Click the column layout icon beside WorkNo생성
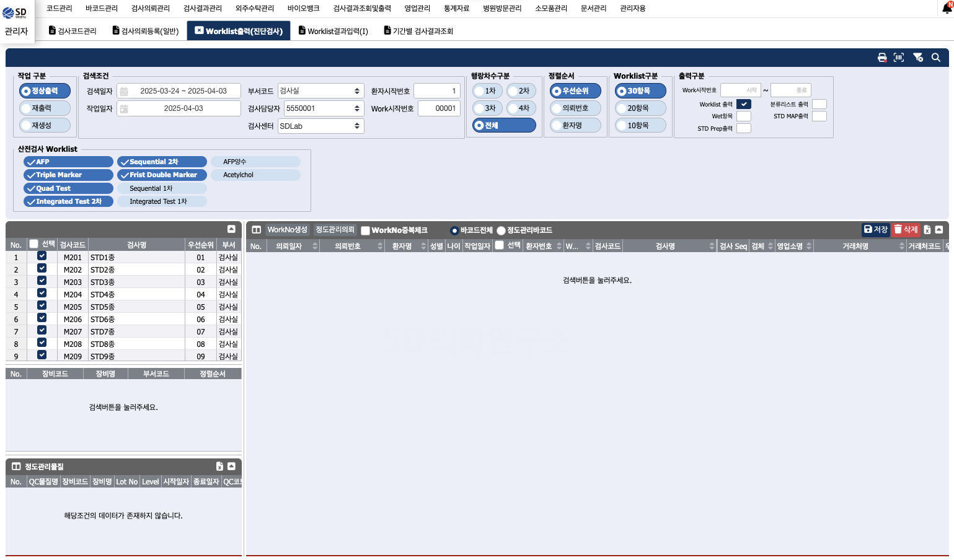Image resolution: width=954 pixels, height=560 pixels. click(256, 230)
